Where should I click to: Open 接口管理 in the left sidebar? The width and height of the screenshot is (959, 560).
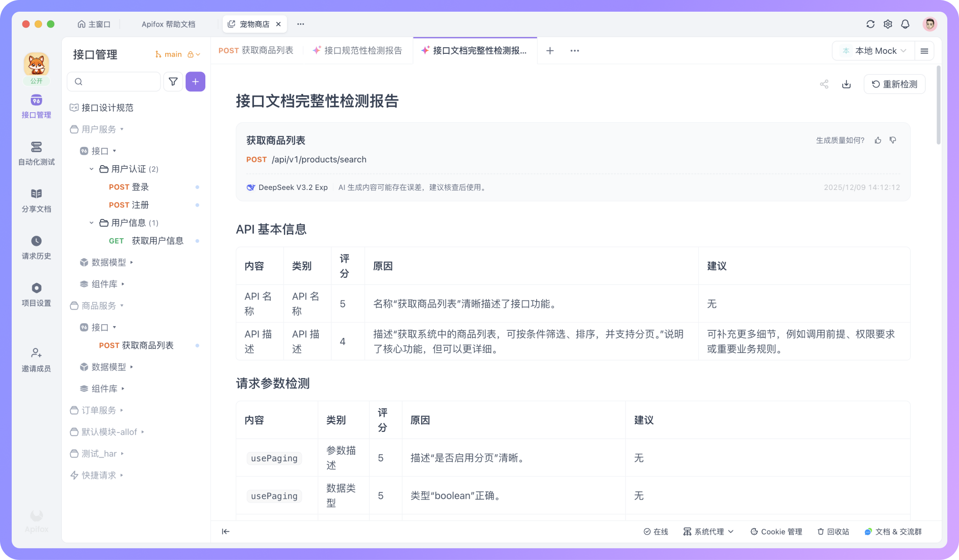pyautogui.click(x=36, y=106)
